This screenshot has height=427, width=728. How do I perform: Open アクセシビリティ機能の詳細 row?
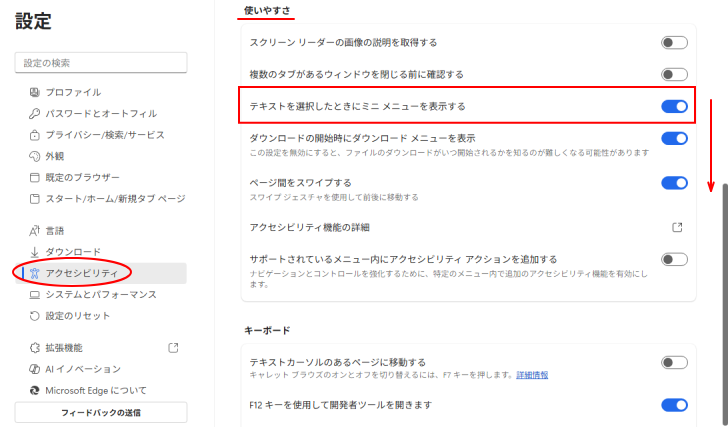point(468,227)
